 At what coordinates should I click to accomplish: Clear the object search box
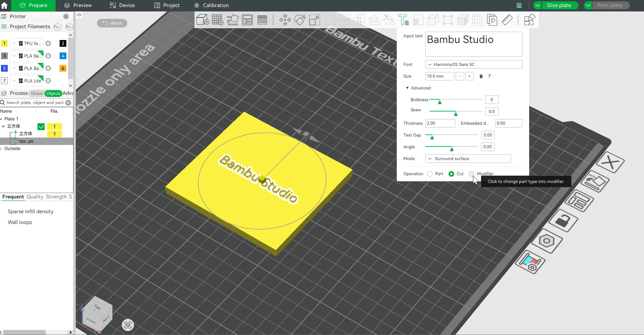(x=68, y=103)
